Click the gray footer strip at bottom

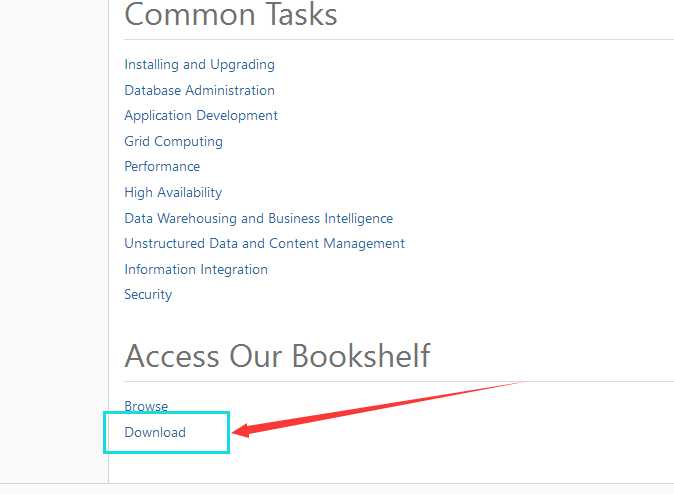pyautogui.click(x=337, y=489)
